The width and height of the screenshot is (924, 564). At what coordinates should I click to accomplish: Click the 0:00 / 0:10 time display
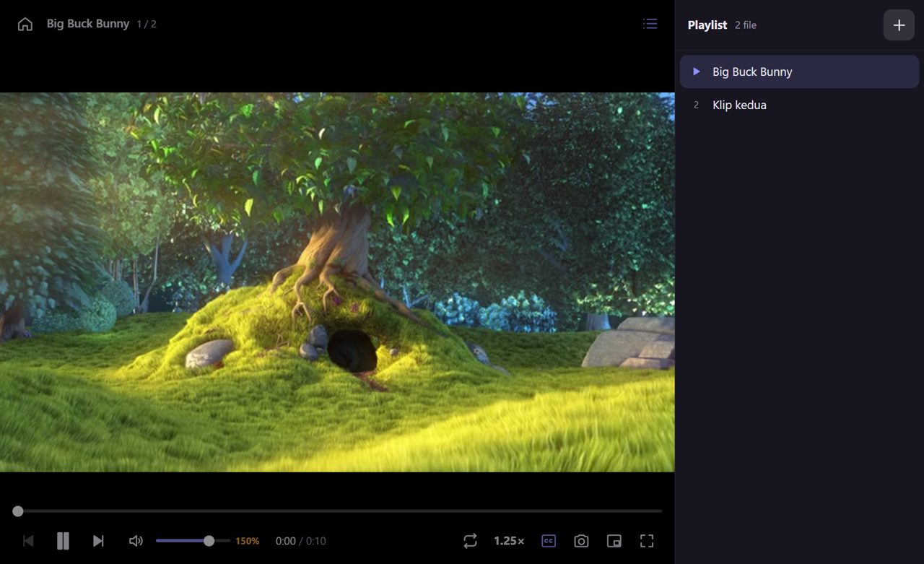pos(301,541)
